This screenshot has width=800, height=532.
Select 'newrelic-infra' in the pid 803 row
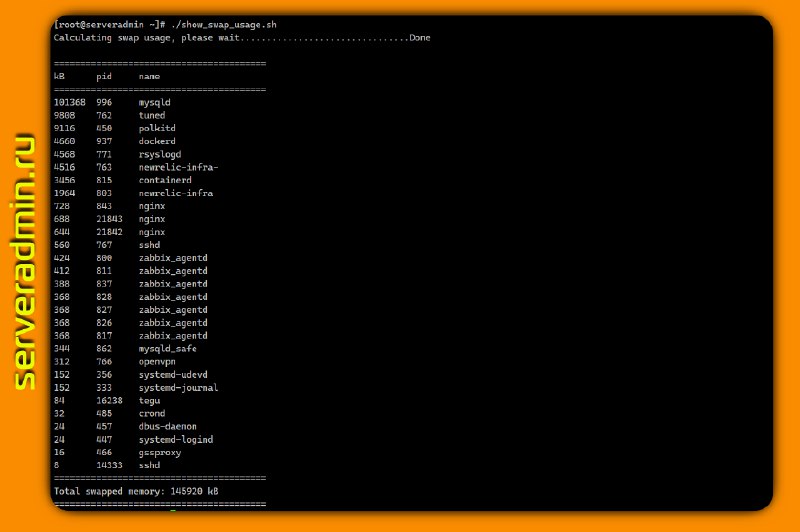tap(176, 193)
